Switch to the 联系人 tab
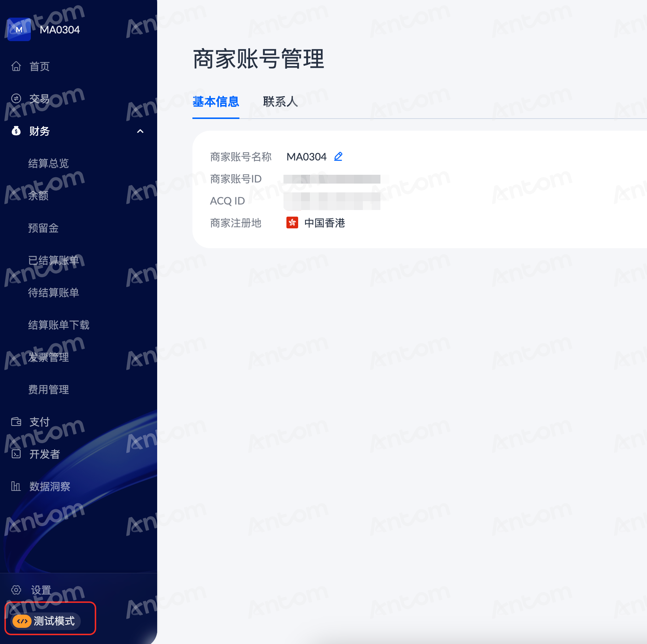Screen dimensions: 647x644 [281, 102]
